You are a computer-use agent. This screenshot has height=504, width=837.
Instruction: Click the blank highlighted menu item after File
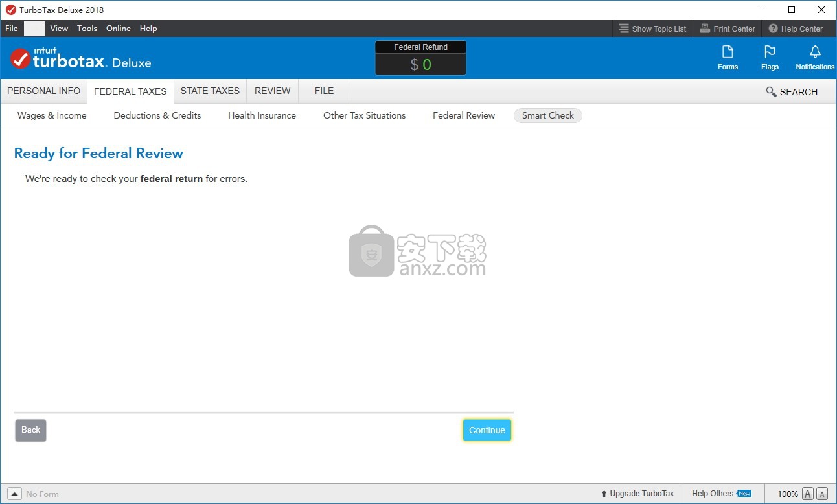[x=34, y=29]
